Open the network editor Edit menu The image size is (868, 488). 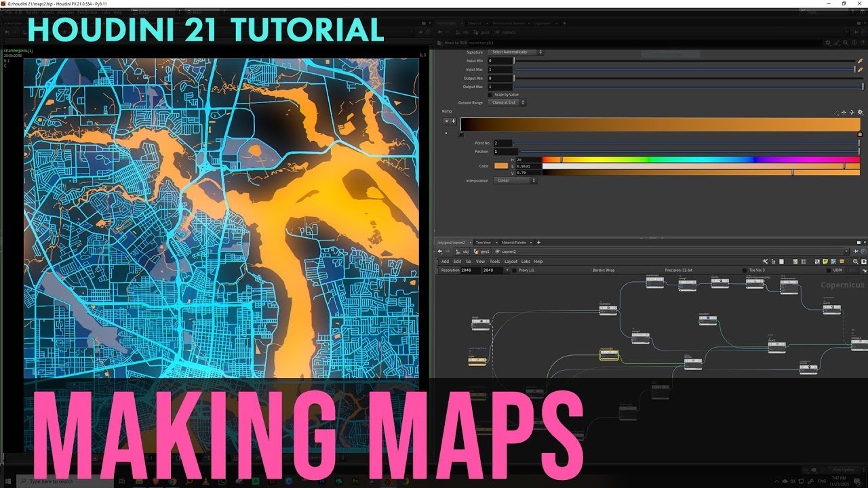click(457, 262)
